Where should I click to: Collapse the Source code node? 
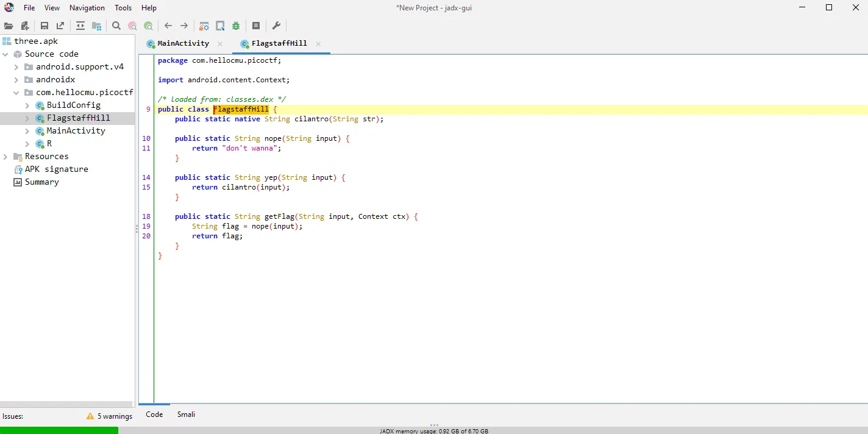pos(5,54)
